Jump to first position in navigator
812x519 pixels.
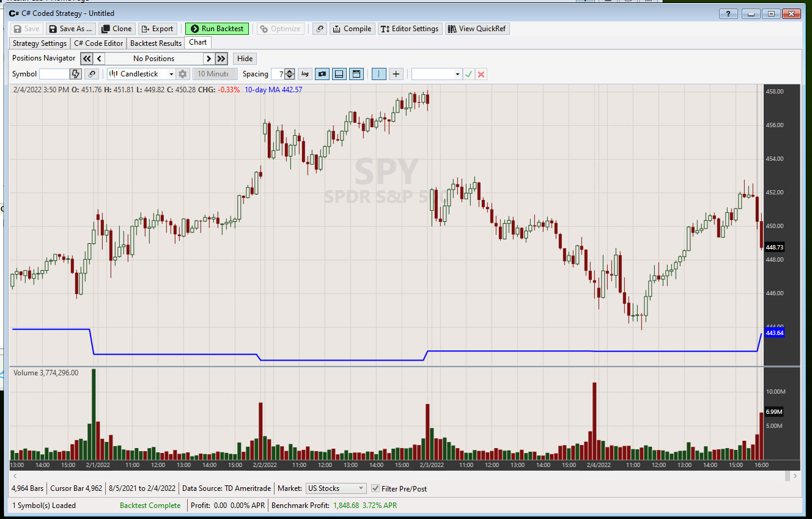(x=87, y=59)
